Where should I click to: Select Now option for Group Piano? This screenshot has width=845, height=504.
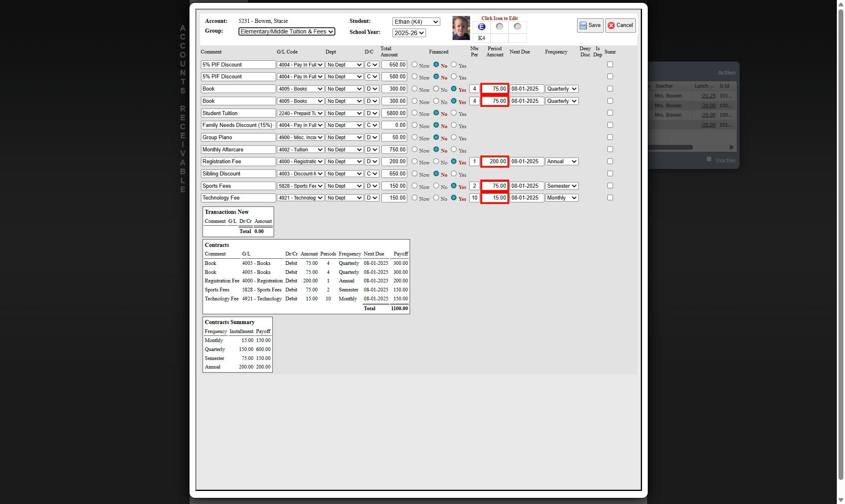pyautogui.click(x=415, y=138)
